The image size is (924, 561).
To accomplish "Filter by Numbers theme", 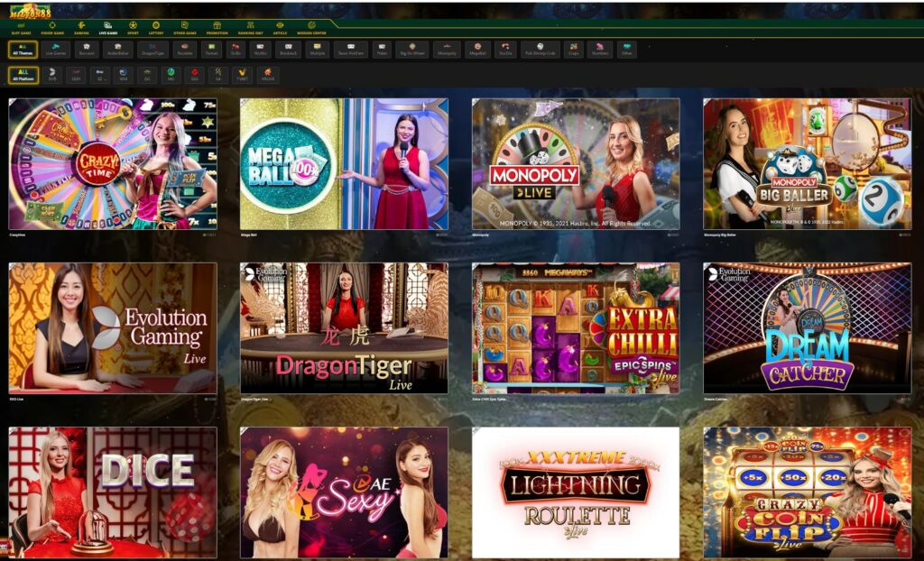I will pyautogui.click(x=600, y=51).
